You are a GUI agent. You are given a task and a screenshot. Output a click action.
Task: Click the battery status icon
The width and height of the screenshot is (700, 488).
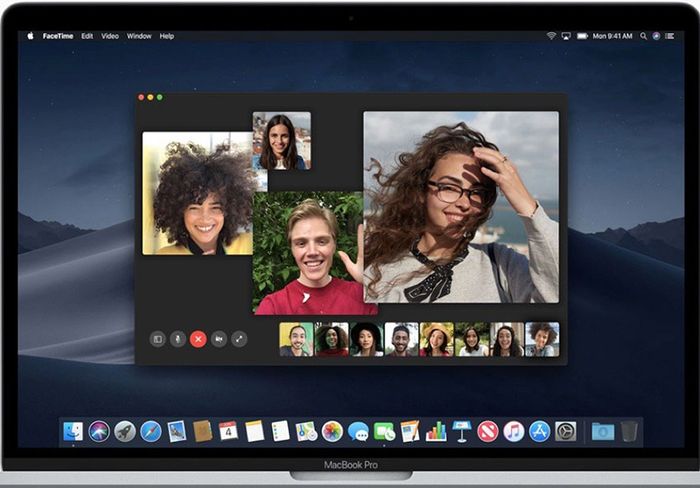click(582, 36)
